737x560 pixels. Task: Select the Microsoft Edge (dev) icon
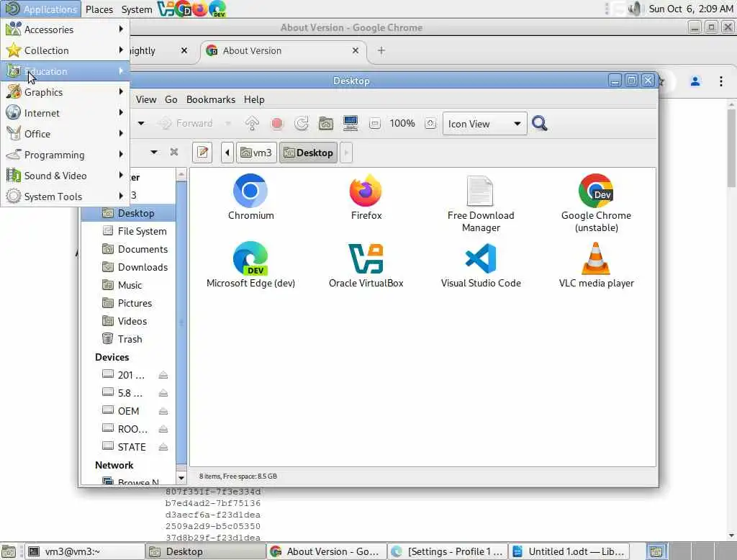(x=250, y=265)
